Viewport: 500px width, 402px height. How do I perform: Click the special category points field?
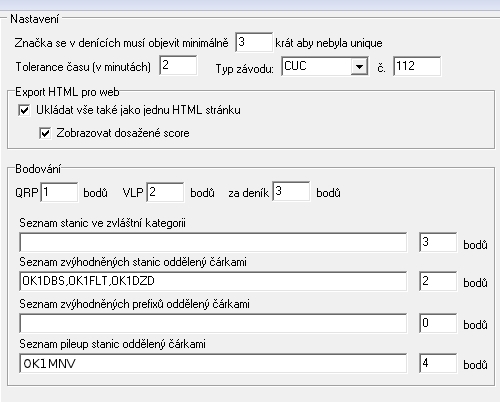tap(438, 242)
